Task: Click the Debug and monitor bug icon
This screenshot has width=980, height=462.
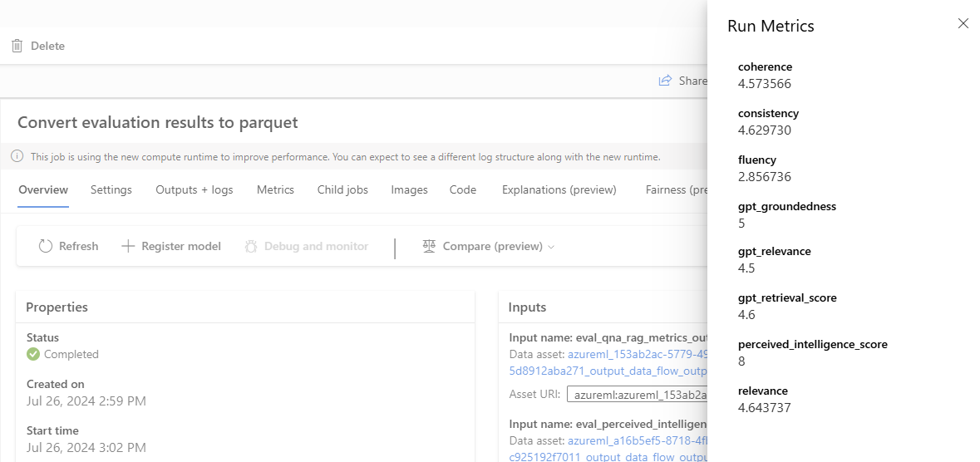Action: click(x=251, y=247)
